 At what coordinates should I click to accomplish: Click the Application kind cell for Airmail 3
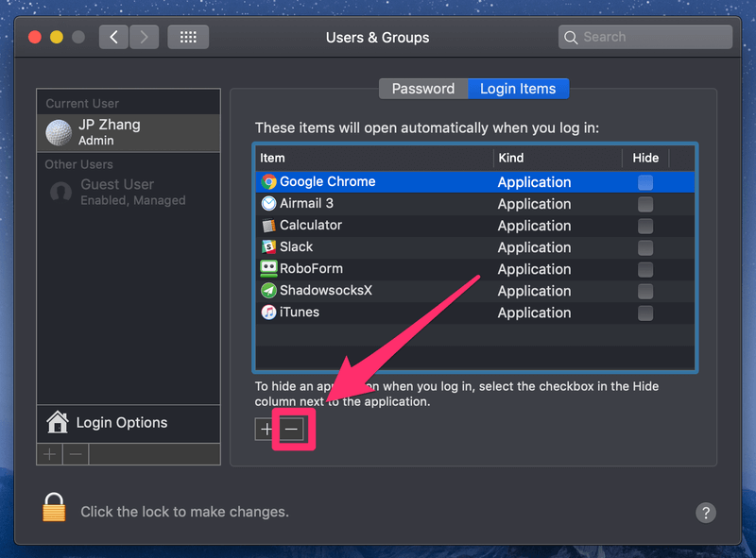point(534,204)
